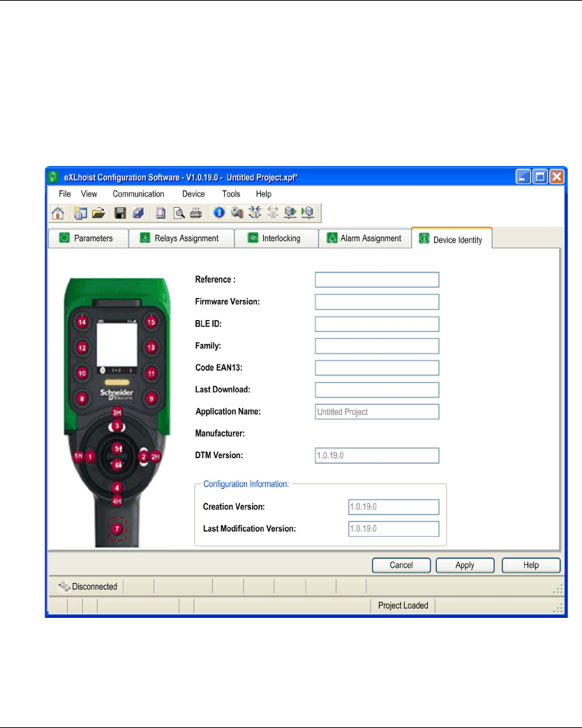Click the Home toolbar icon
Screen dimensions: 582x728
(x=58, y=213)
